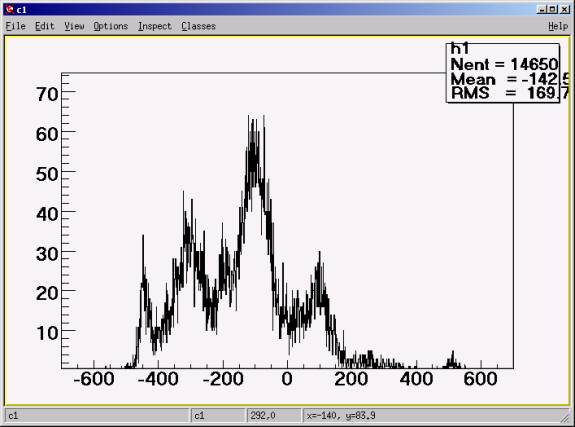The width and height of the screenshot is (575, 427).
Task: Click the ROOT icon in the title bar
Action: click(10, 9)
